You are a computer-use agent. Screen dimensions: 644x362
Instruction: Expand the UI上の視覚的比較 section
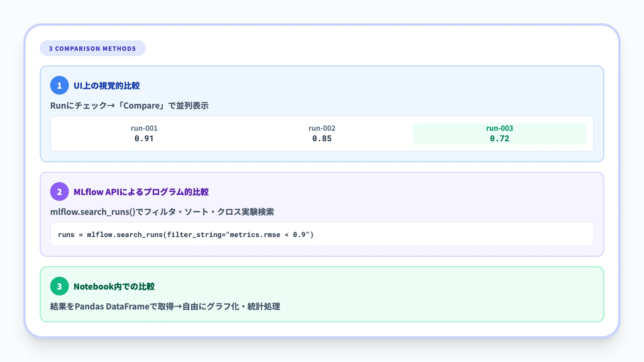point(107,86)
